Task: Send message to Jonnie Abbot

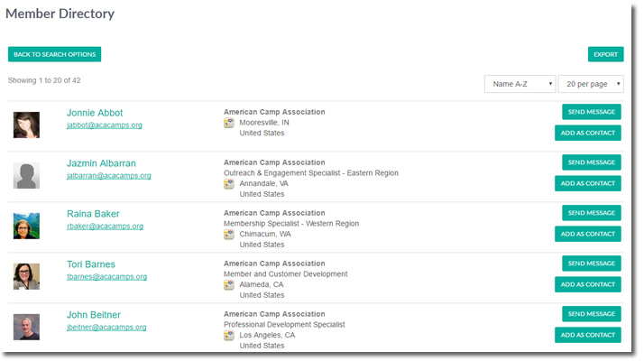Action: (592, 112)
